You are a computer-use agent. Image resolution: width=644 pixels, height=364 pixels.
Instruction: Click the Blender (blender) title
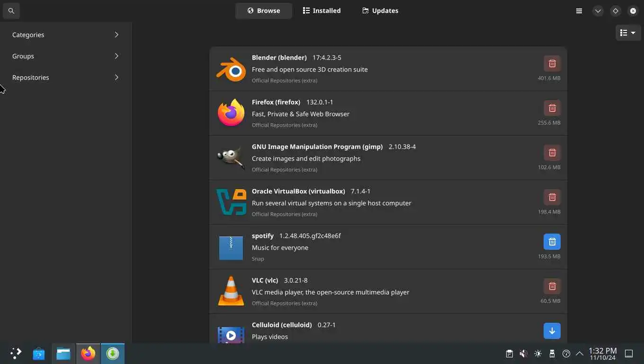tap(279, 57)
